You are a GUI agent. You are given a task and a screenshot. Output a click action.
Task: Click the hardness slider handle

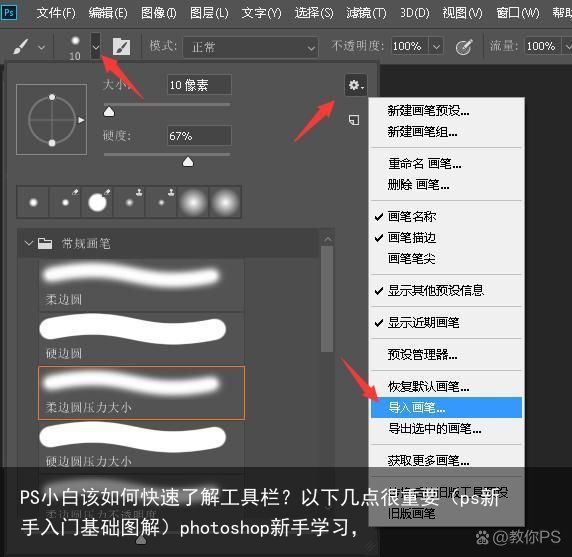[188, 162]
